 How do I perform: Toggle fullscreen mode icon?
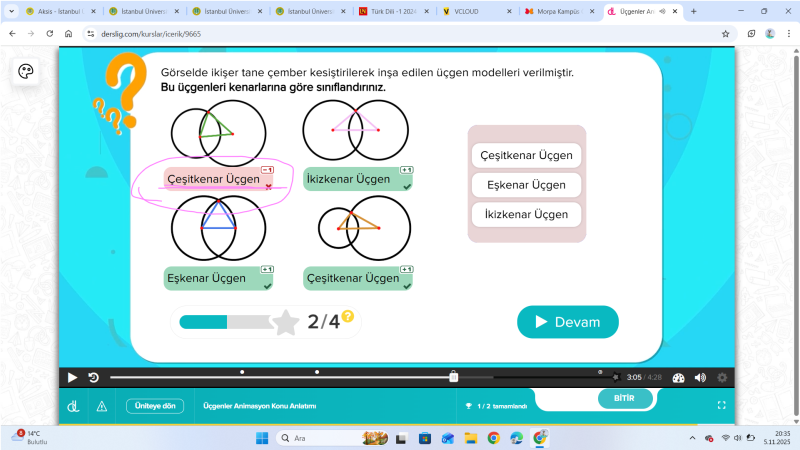(721, 405)
